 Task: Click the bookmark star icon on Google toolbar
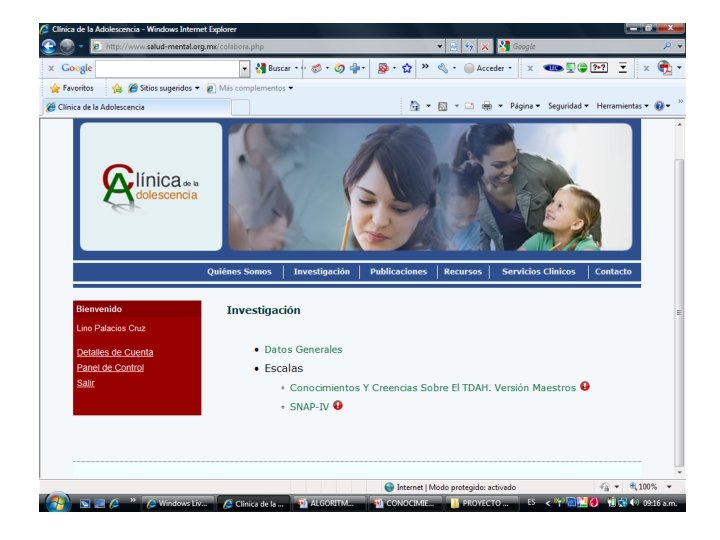[x=407, y=68]
